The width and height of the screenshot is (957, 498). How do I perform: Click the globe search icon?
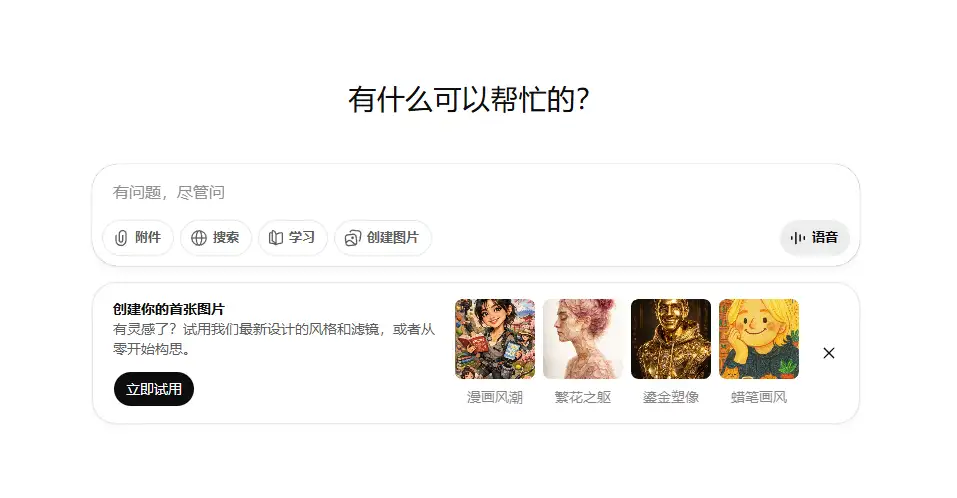(x=199, y=238)
